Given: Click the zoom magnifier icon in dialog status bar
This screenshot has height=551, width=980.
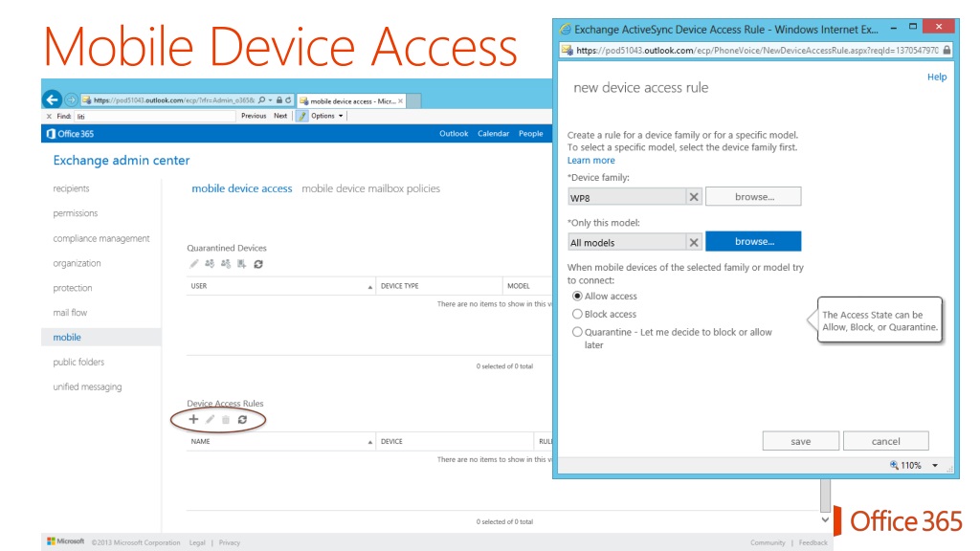Looking at the screenshot, I should click(x=895, y=466).
